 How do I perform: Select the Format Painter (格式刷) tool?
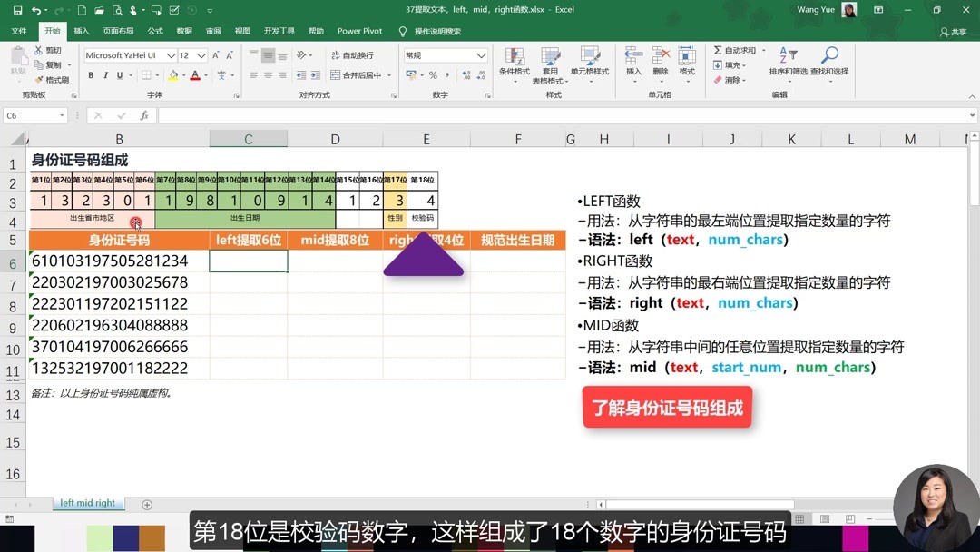[48, 78]
